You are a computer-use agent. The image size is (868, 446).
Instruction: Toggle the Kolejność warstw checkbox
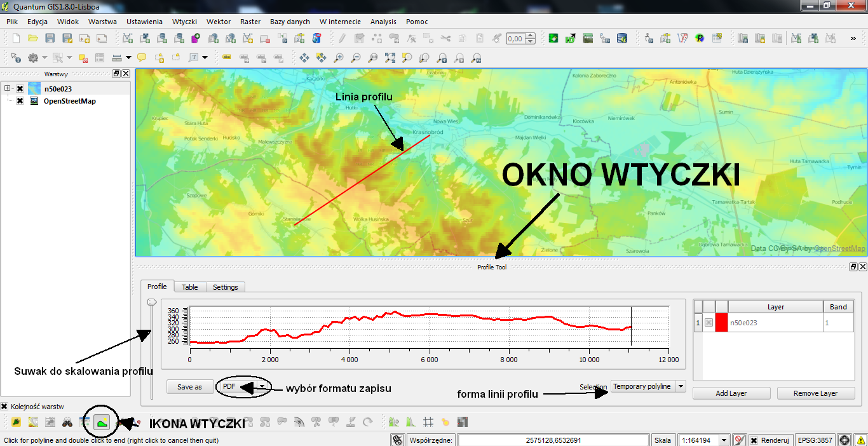tap(4, 407)
